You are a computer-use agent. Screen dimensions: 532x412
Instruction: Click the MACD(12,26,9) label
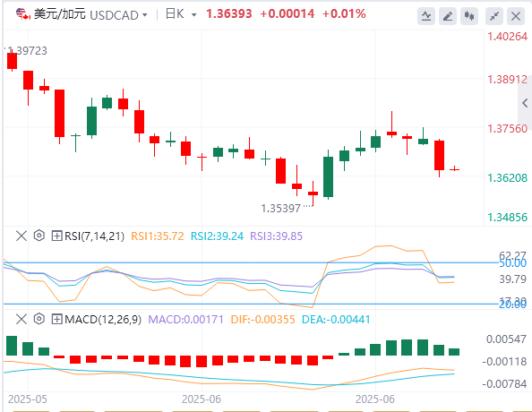pyautogui.click(x=103, y=320)
